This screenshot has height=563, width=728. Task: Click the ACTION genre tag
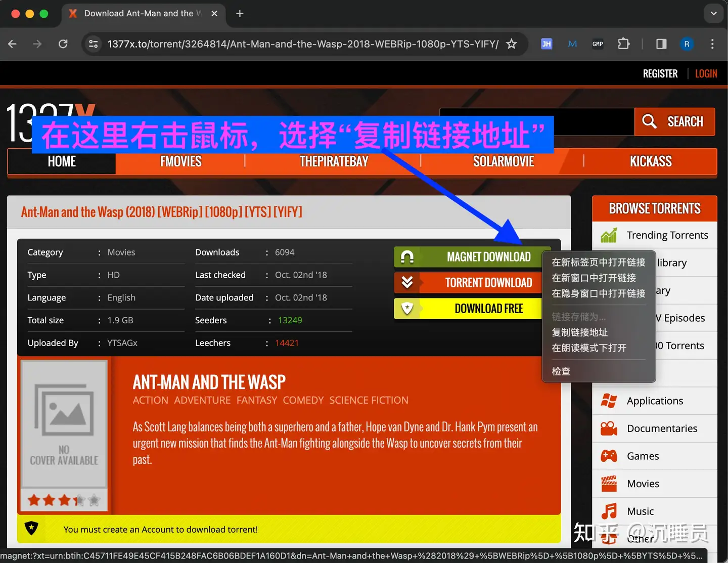(x=151, y=400)
